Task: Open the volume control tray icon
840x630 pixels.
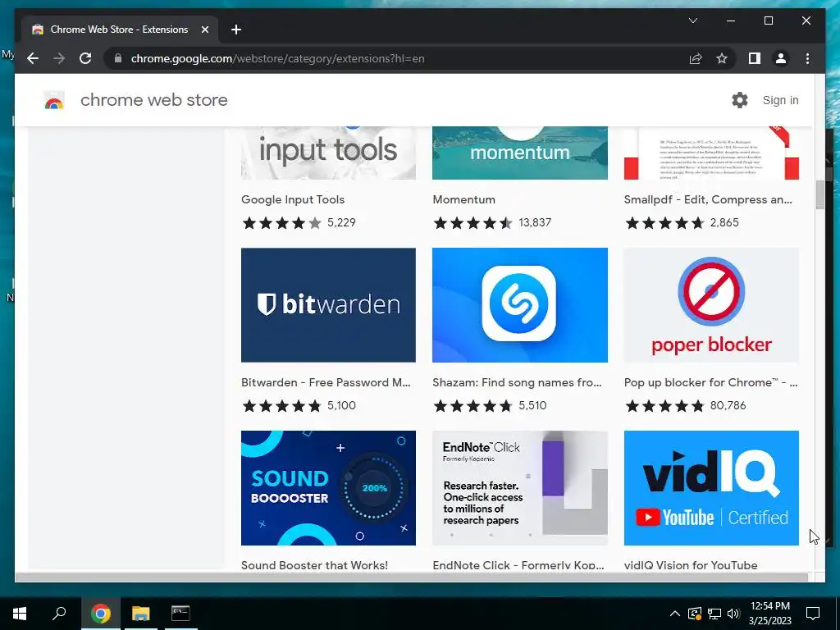Action: coord(733,614)
